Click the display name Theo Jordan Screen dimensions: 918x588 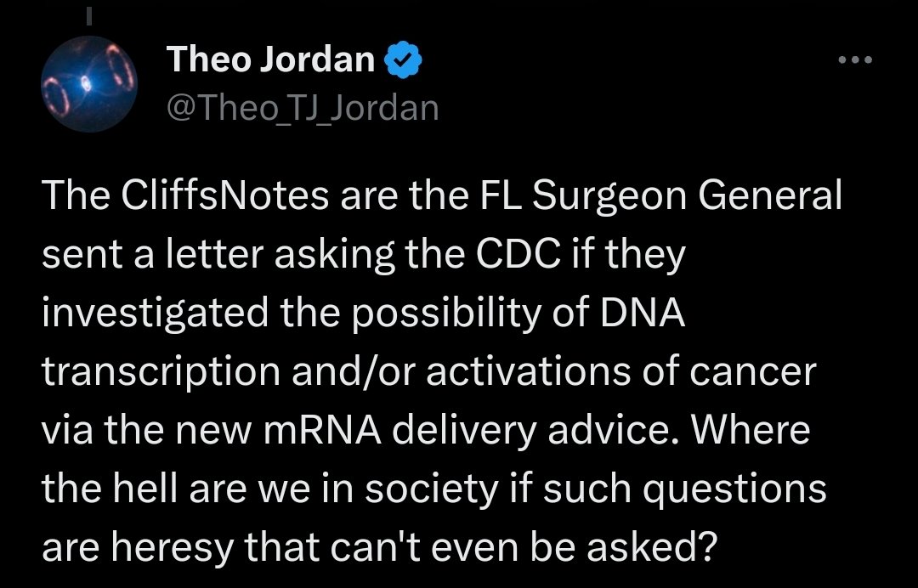[x=271, y=59]
